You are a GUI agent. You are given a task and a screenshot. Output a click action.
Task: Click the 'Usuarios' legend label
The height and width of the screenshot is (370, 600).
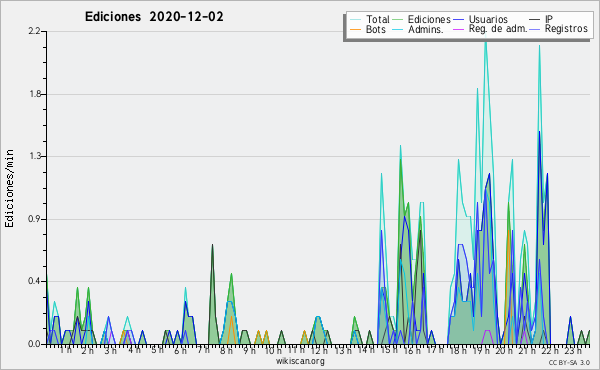click(488, 19)
